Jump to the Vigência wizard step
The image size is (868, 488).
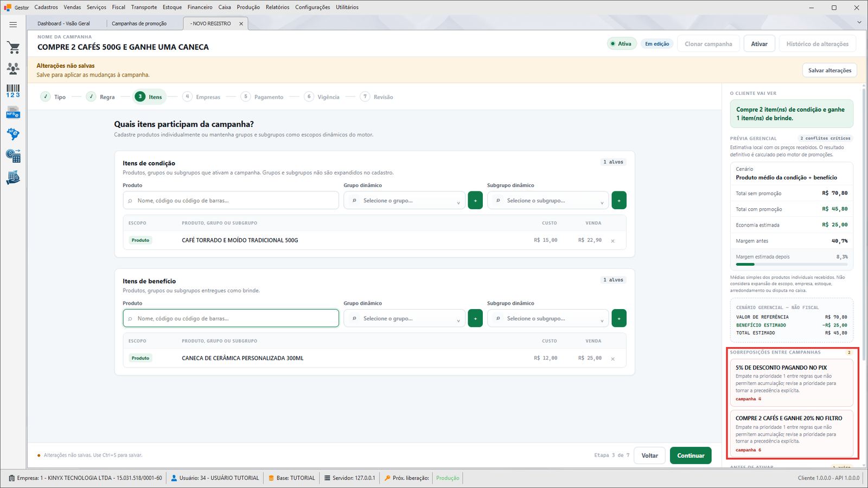(x=322, y=97)
